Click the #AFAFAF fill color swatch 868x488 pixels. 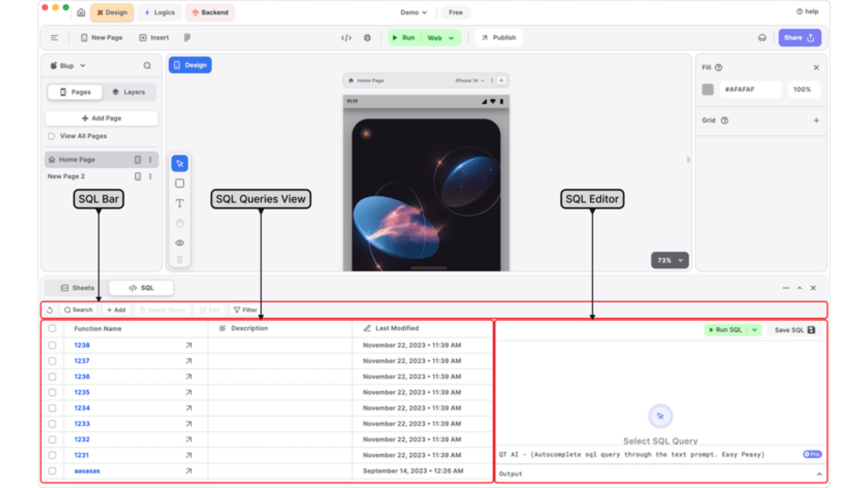click(708, 90)
